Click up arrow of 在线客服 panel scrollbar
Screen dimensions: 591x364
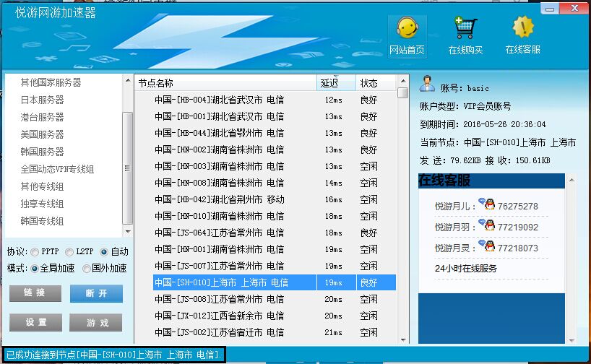tap(571, 180)
